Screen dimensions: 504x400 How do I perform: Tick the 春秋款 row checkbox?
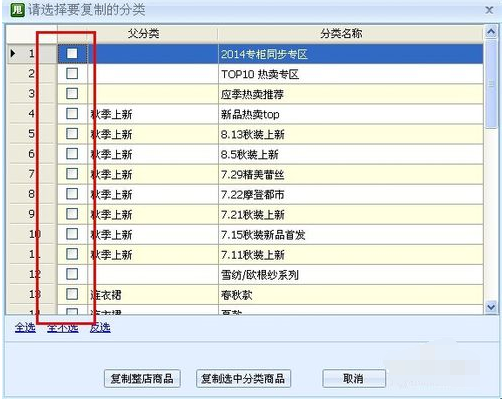[72, 294]
